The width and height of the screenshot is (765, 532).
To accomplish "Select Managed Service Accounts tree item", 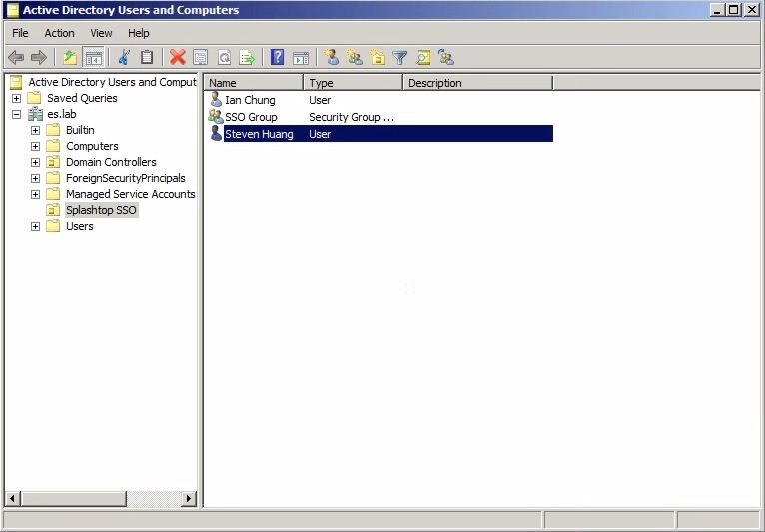I will click(130, 194).
